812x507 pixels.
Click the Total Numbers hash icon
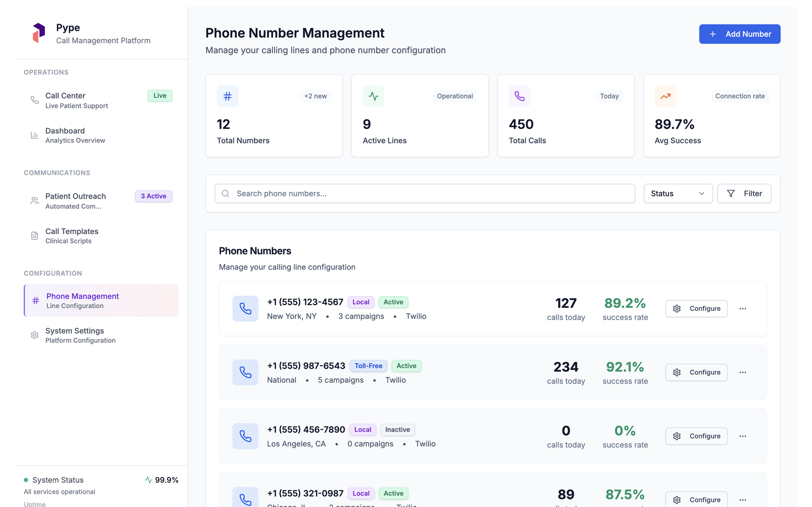228,96
